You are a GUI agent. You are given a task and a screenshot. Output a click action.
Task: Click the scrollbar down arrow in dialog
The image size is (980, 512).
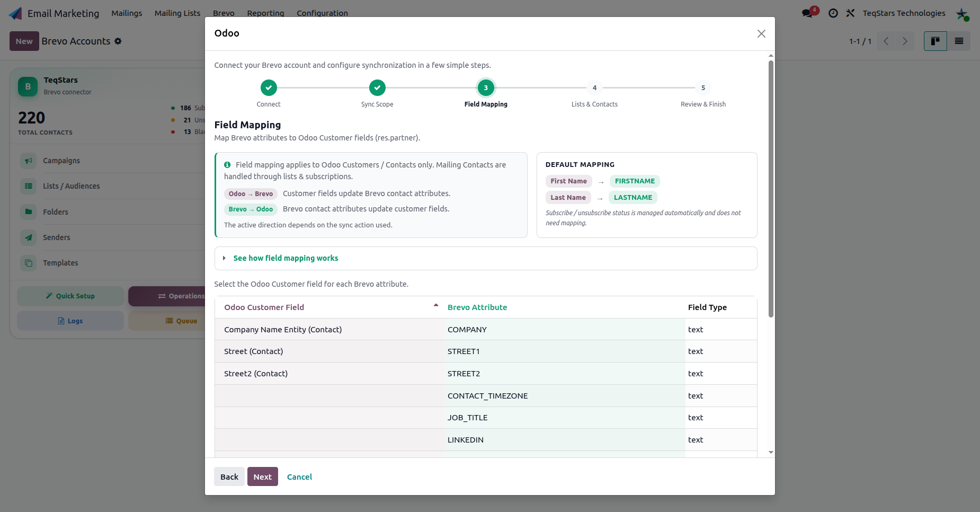coord(771,452)
